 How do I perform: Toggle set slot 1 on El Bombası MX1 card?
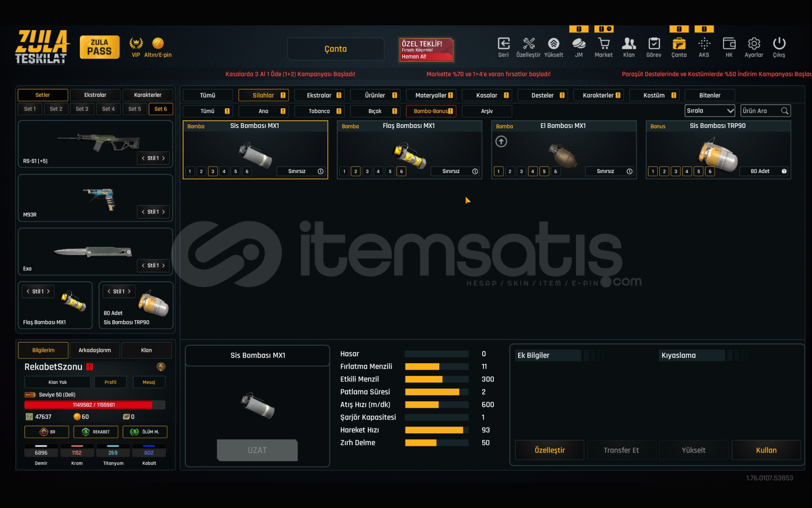point(499,171)
